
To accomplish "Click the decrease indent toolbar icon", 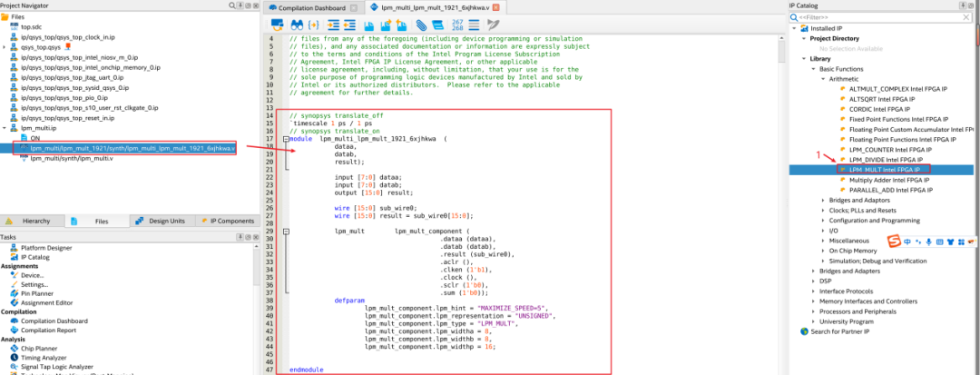I will [349, 24].
